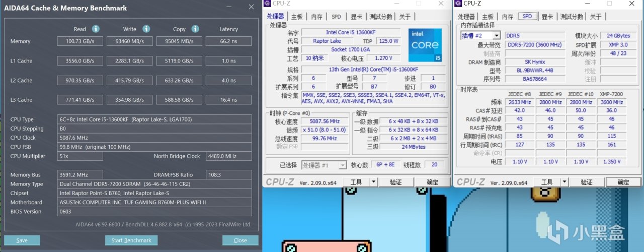Click the North Bridge Clock value 4489.0 MHz
644x252 pixels.
[228, 156]
